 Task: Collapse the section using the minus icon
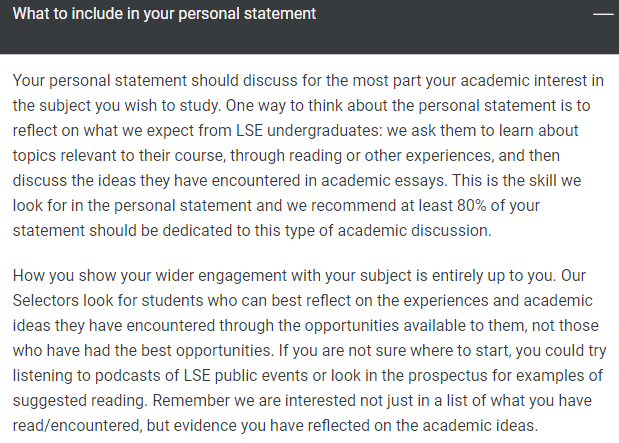click(x=602, y=15)
